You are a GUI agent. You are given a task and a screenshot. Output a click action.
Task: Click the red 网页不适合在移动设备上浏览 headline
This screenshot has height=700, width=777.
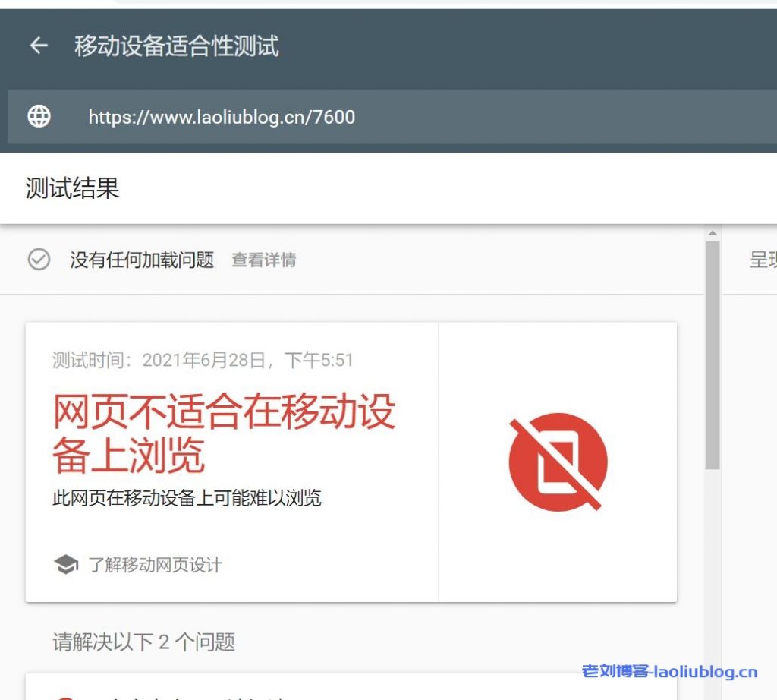(x=224, y=434)
